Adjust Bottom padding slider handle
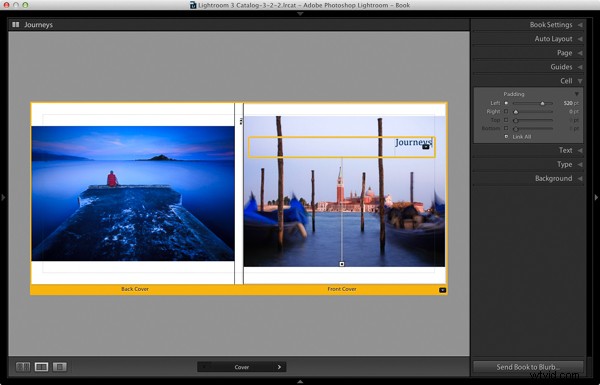 [x=516, y=129]
